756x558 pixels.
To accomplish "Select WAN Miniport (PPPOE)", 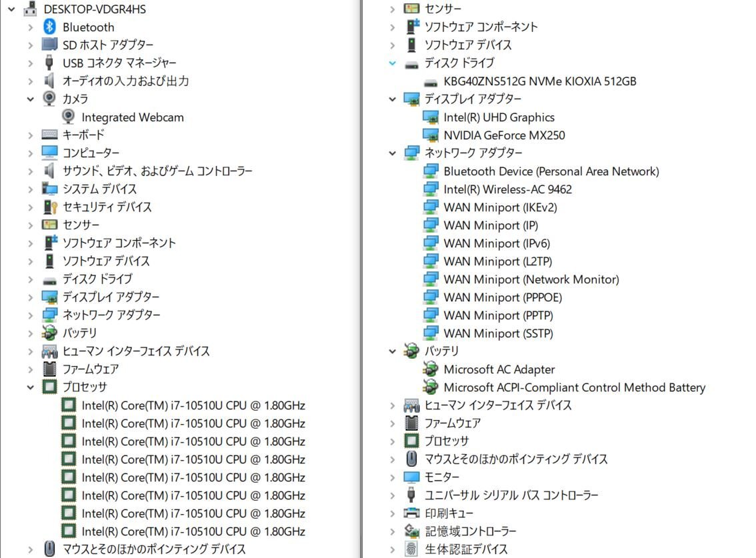I will [x=503, y=297].
